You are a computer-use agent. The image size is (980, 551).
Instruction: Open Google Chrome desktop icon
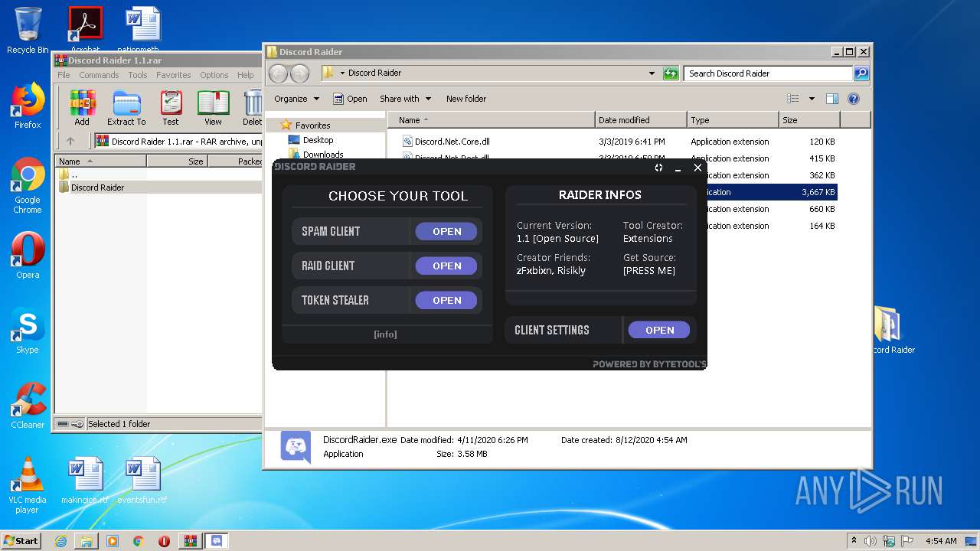pyautogui.click(x=28, y=186)
